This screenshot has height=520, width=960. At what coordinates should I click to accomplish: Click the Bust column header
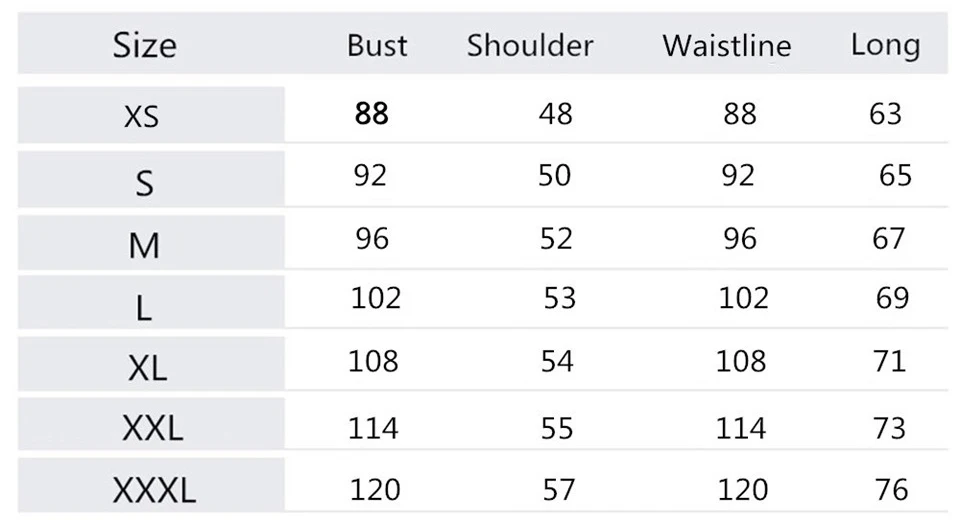click(x=377, y=45)
